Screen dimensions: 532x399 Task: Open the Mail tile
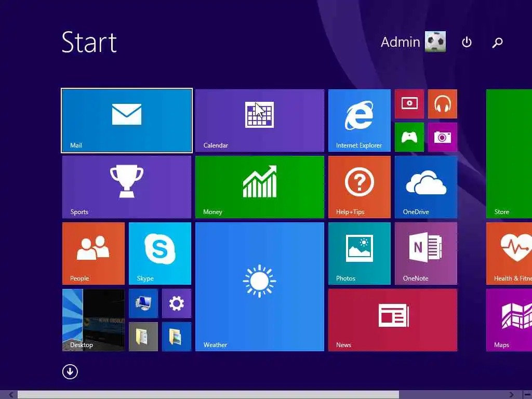click(127, 121)
